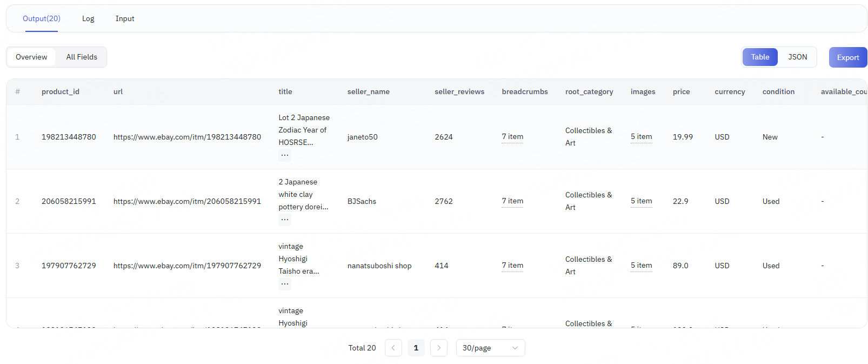Expand the truncated title in row 1
The image size is (868, 364).
pyautogui.click(x=285, y=155)
